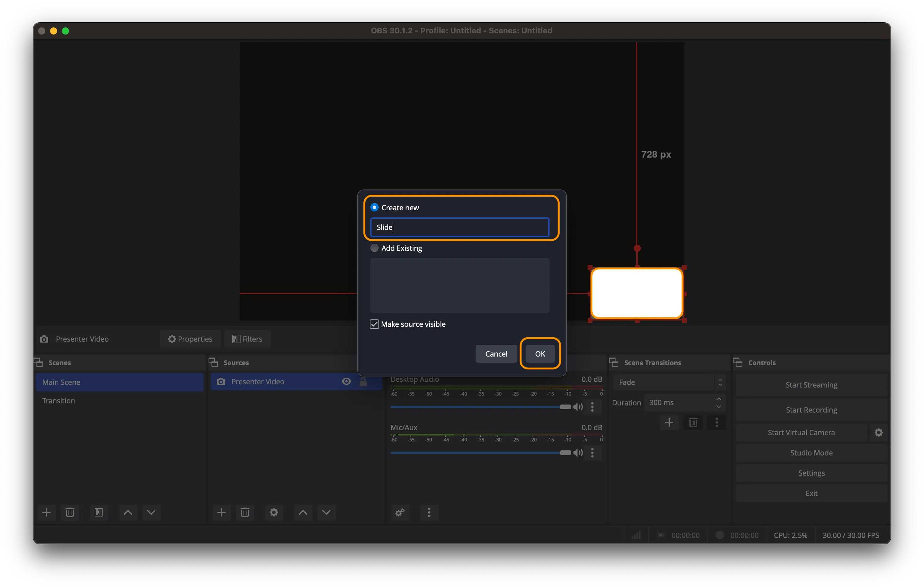Click network signal bars status icon
This screenshot has height=588, width=924.
(636, 535)
